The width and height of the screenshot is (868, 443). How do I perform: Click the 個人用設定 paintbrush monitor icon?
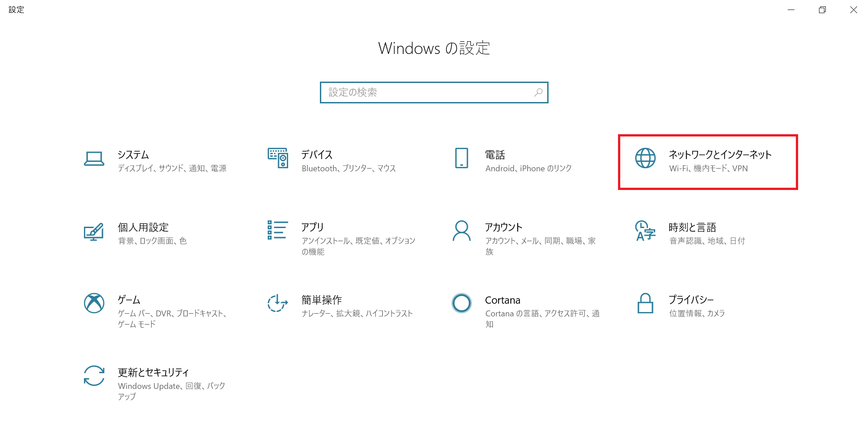pyautogui.click(x=94, y=231)
